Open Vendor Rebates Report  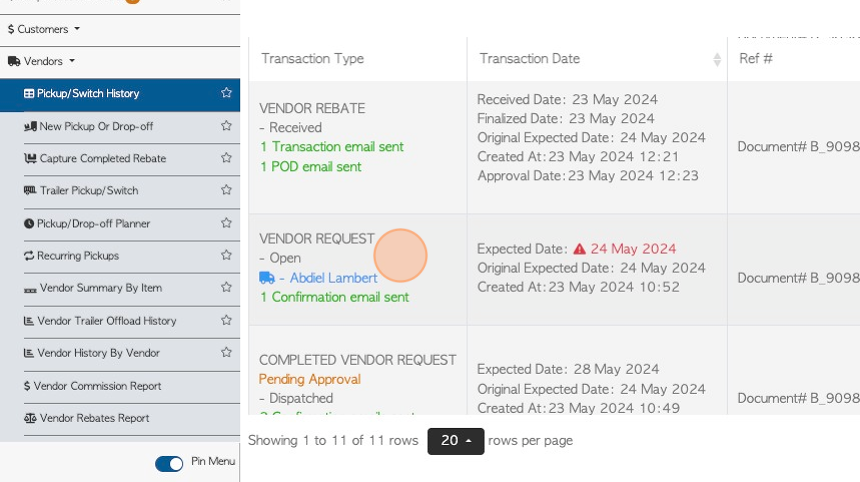[87, 418]
